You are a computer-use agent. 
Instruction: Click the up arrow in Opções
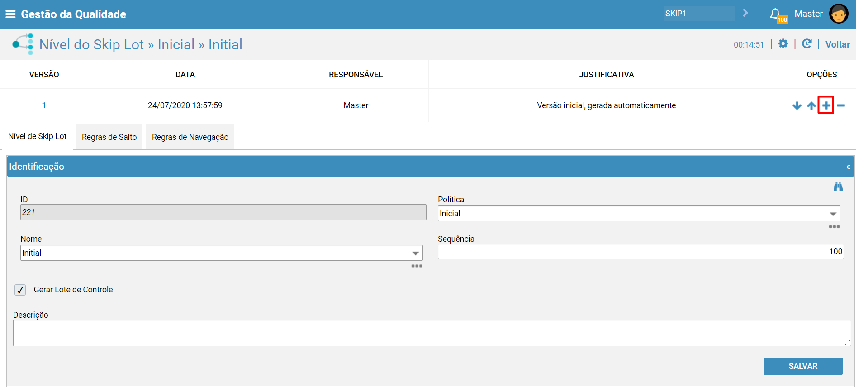point(811,105)
